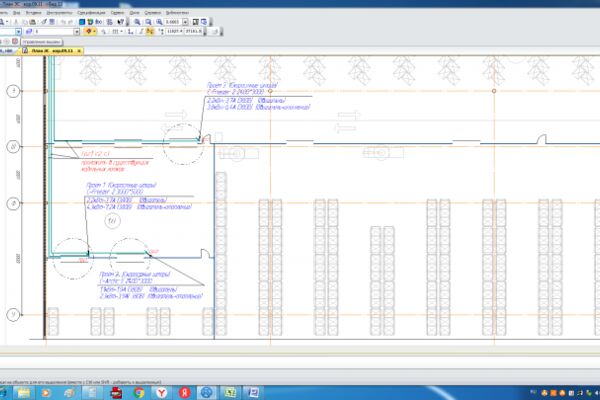Toggle the grid display icon
Screen dimensions: 600x400
[x=115, y=31]
